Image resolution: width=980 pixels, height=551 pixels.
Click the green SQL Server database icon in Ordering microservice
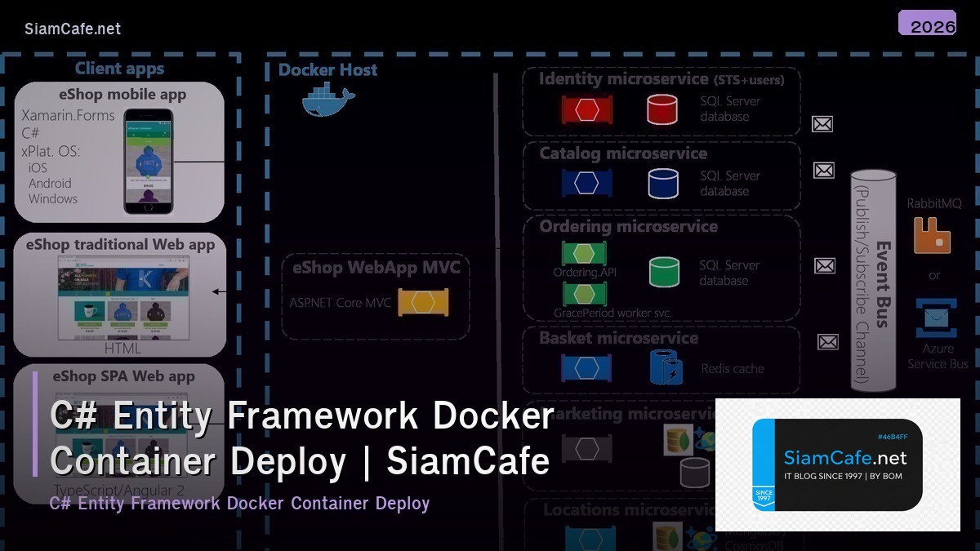pyautogui.click(x=663, y=271)
